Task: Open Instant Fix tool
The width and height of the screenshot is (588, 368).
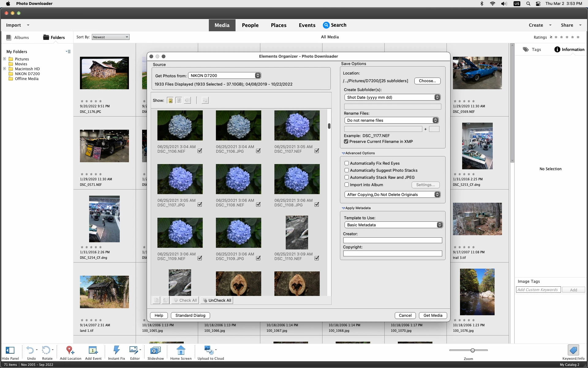Action: tap(116, 350)
